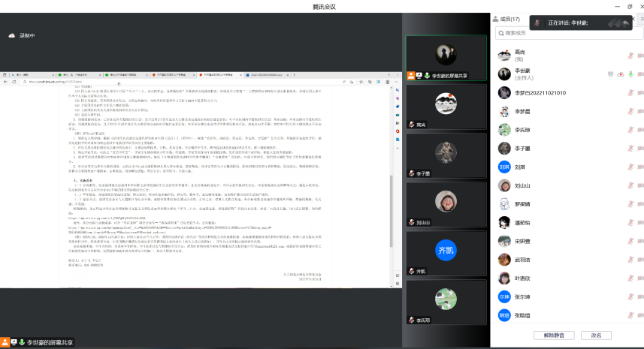This screenshot has height=349, width=644.
Task: Click the 改名 button
Action: coord(596,335)
